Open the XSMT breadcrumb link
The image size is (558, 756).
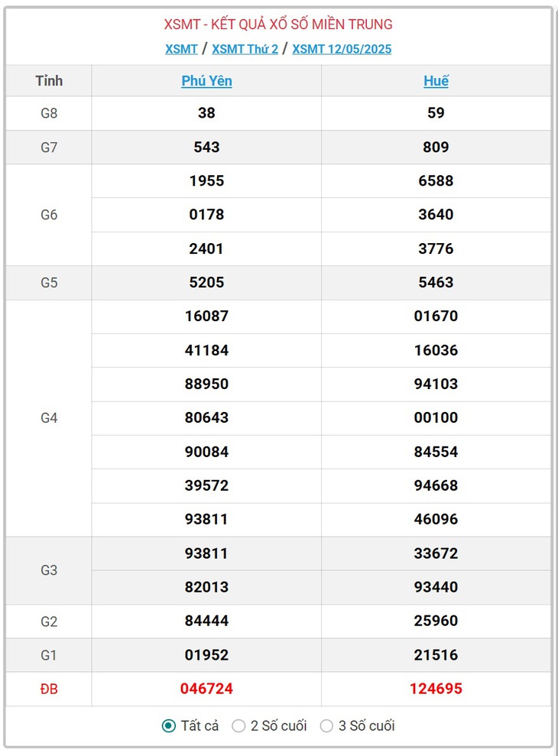(x=181, y=49)
